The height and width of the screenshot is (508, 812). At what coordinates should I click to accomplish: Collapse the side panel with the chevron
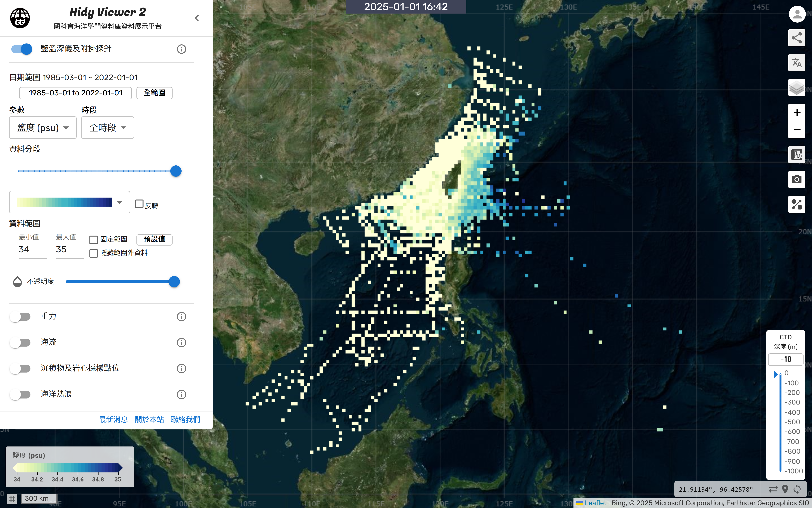point(197,18)
